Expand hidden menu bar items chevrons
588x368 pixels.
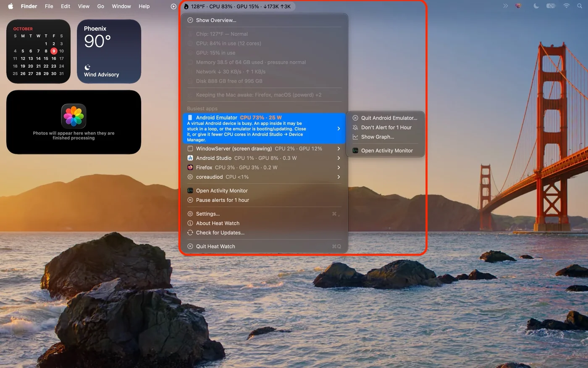(x=505, y=6)
